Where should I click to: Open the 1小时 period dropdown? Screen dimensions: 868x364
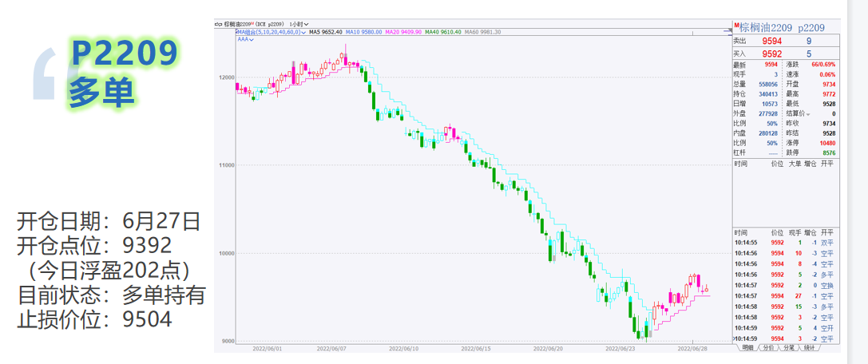coord(299,24)
